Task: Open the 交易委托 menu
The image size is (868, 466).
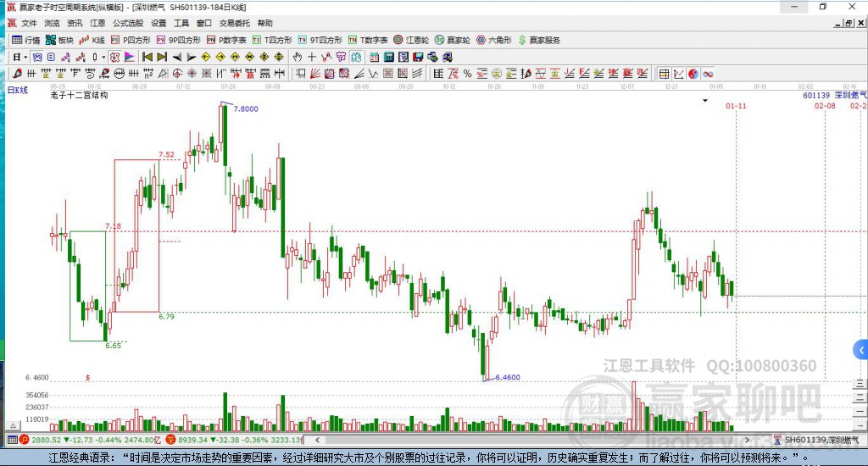Action: tap(235, 23)
